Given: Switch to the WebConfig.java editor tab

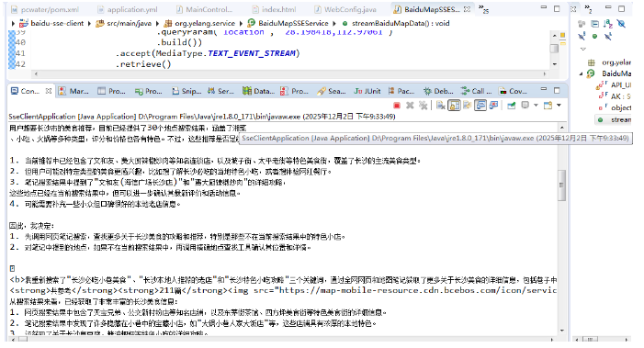Looking at the screenshot, I should pos(345,9).
